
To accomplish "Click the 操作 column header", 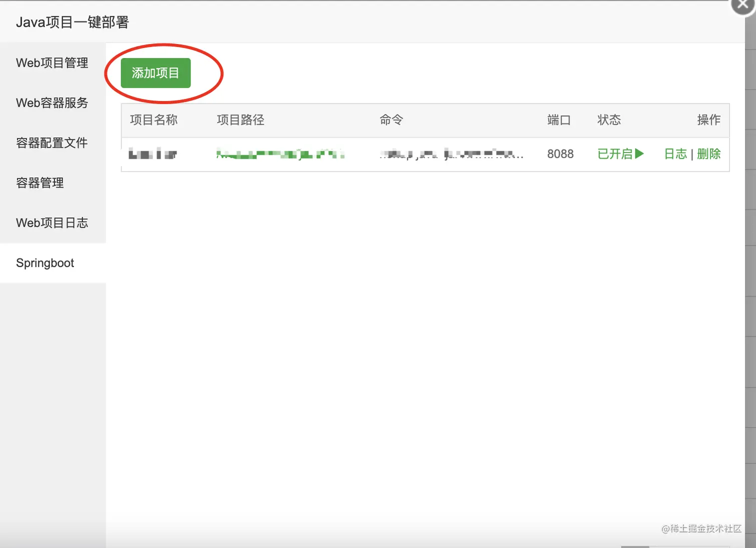I will pyautogui.click(x=709, y=120).
